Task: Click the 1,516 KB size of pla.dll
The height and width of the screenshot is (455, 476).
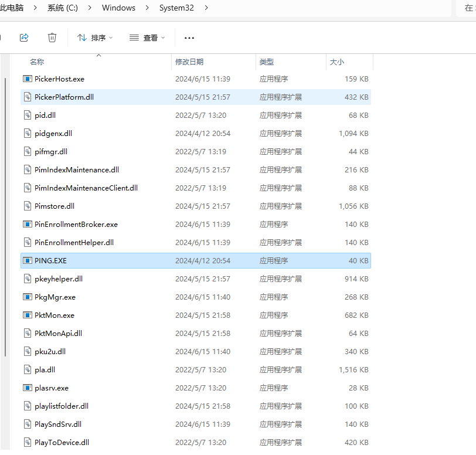Action: pyautogui.click(x=353, y=369)
